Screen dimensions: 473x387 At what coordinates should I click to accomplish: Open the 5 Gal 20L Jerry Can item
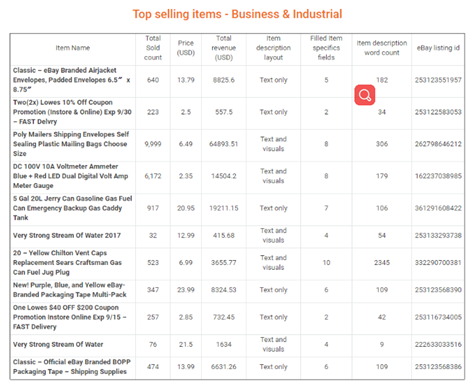[x=73, y=208]
